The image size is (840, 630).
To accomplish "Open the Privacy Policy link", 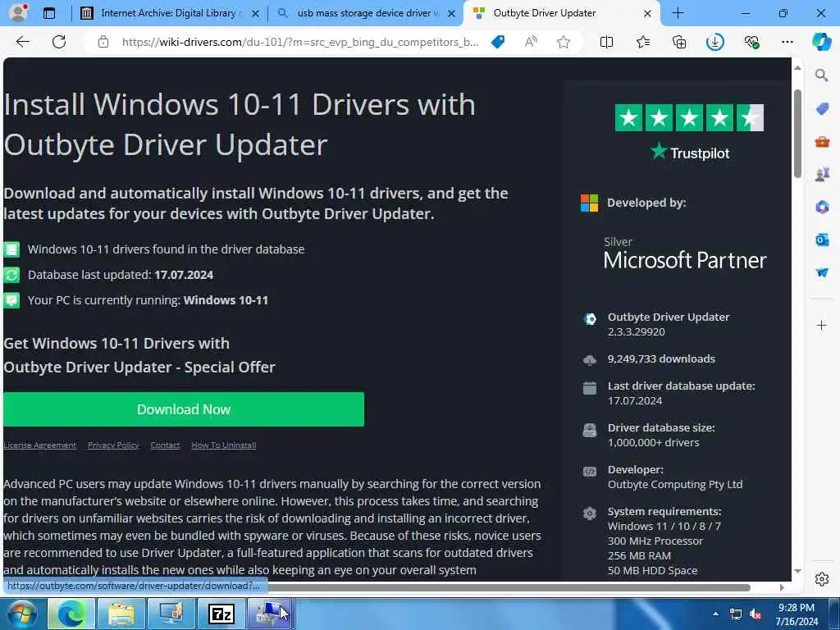I will [x=113, y=445].
